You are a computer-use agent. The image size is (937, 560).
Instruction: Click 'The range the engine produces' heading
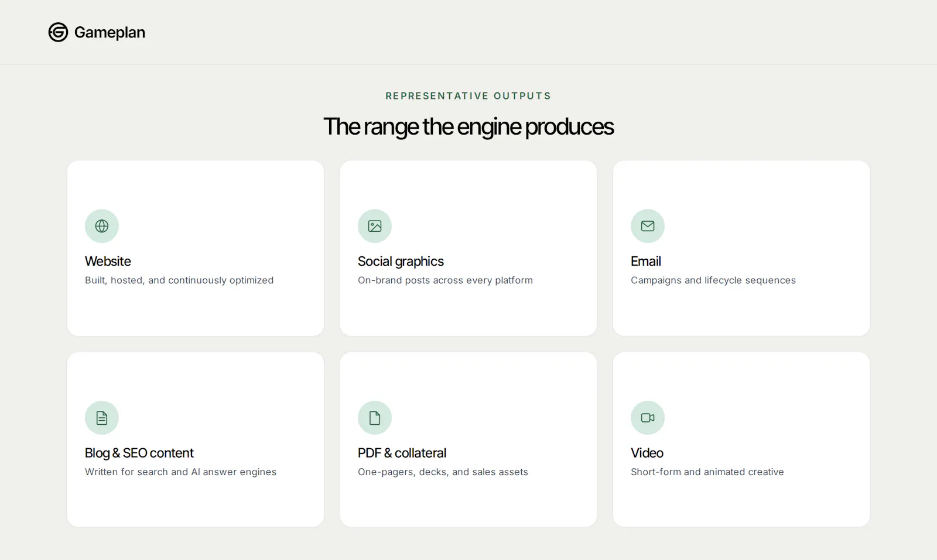coord(468,127)
